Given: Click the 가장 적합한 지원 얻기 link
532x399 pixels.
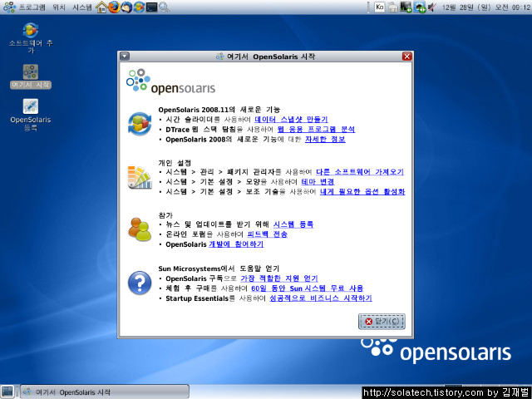Looking at the screenshot, I should tap(279, 278).
